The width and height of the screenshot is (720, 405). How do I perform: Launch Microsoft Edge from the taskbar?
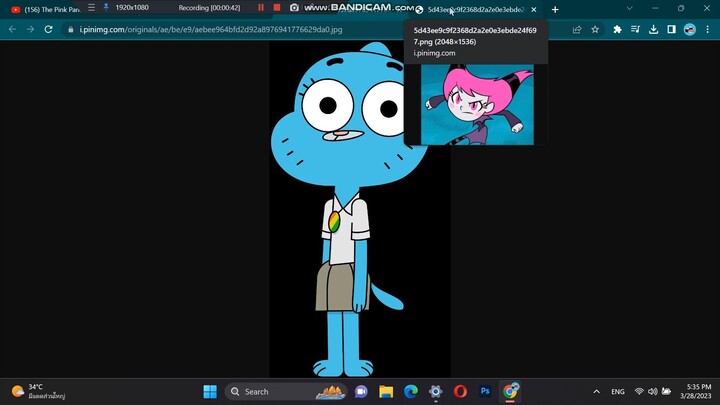[411, 392]
